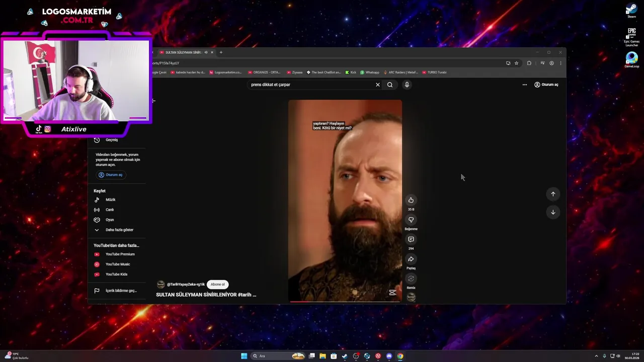Open the Kick bookmark
Viewport: 644px width, 362px height.
[x=351, y=72]
